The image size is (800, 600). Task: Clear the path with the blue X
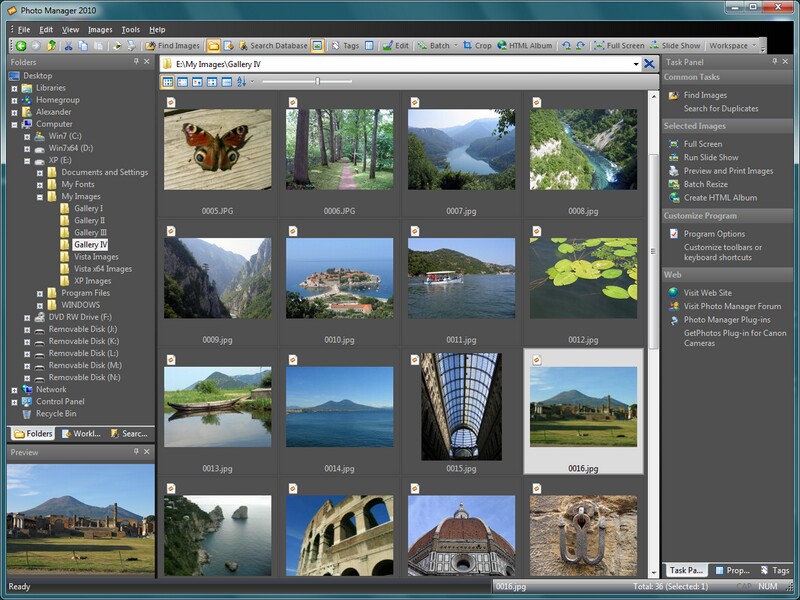point(649,64)
